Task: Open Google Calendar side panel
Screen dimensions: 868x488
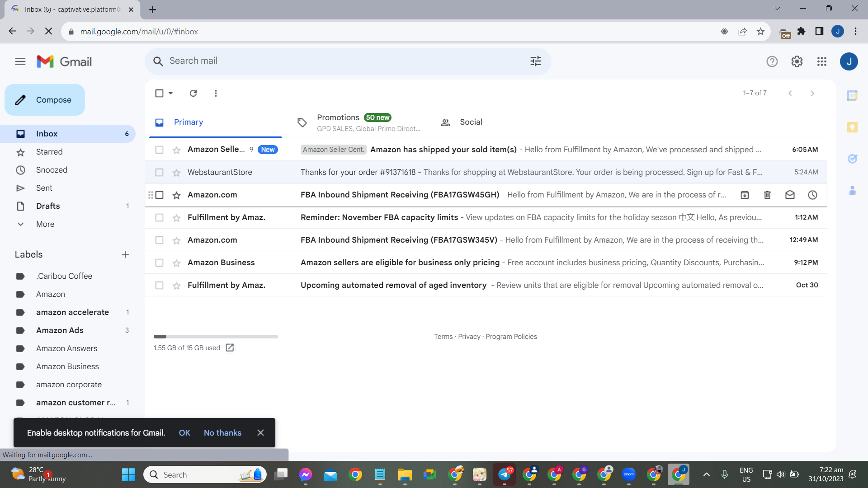Action: pyautogui.click(x=852, y=95)
